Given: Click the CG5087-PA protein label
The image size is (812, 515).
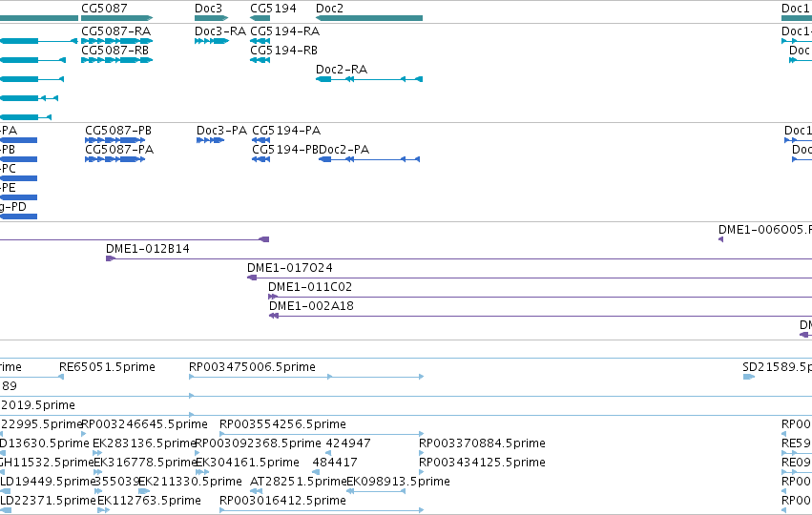Looking at the screenshot, I should 119,150.
